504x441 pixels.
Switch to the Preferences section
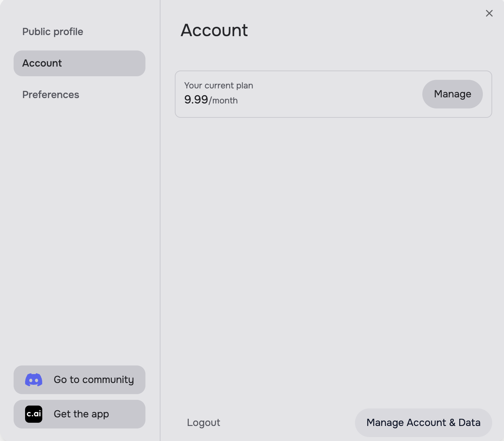click(51, 95)
